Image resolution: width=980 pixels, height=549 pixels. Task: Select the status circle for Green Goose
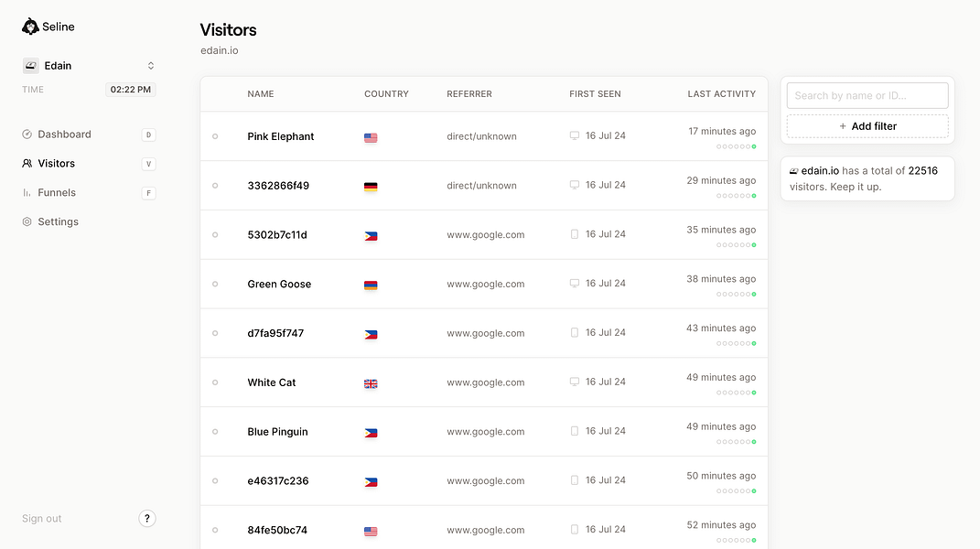tap(215, 285)
